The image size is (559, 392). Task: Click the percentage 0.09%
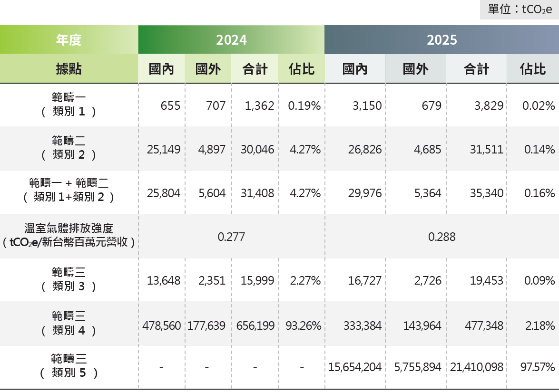coord(539,281)
